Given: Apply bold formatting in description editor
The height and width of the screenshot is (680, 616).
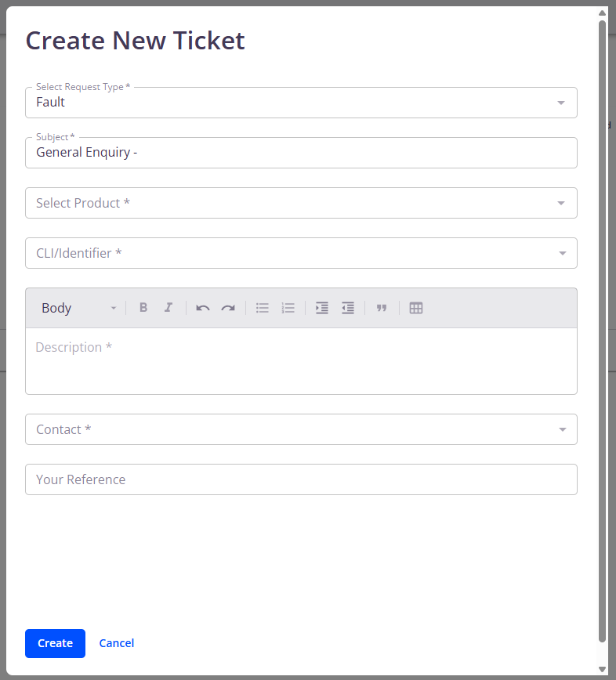Looking at the screenshot, I should click(x=143, y=308).
